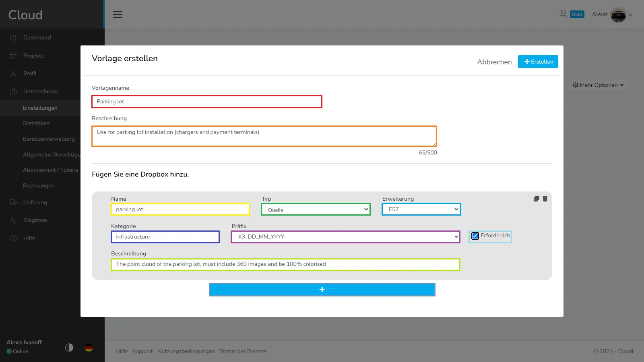
Task: Toggle dark/light contrast mode icon
Action: click(69, 348)
